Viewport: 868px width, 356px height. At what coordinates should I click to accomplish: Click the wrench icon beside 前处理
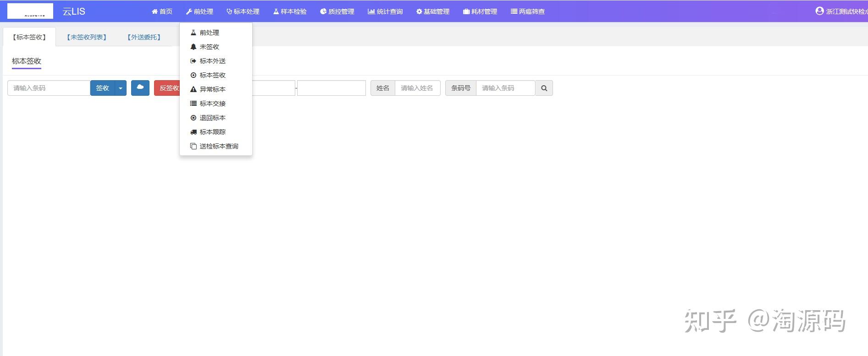pyautogui.click(x=189, y=11)
